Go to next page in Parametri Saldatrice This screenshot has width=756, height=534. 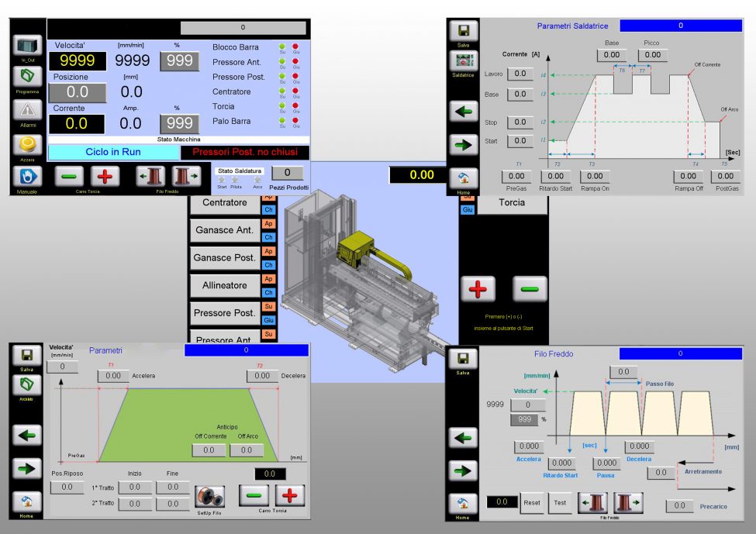click(463, 145)
